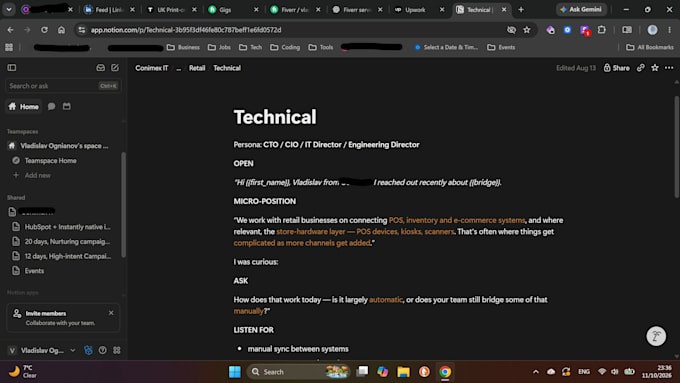The image size is (680, 383).
Task: Click the Windows taskbar Search box
Action: pyautogui.click(x=298, y=372)
